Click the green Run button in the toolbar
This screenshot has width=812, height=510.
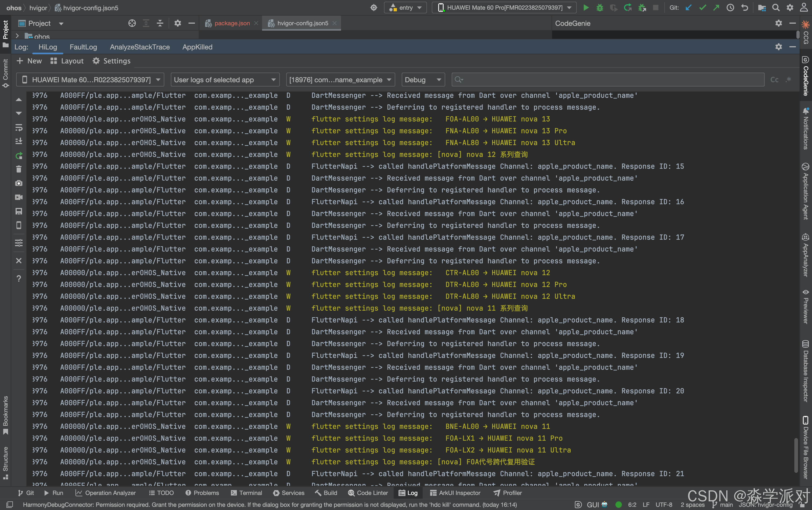[586, 8]
